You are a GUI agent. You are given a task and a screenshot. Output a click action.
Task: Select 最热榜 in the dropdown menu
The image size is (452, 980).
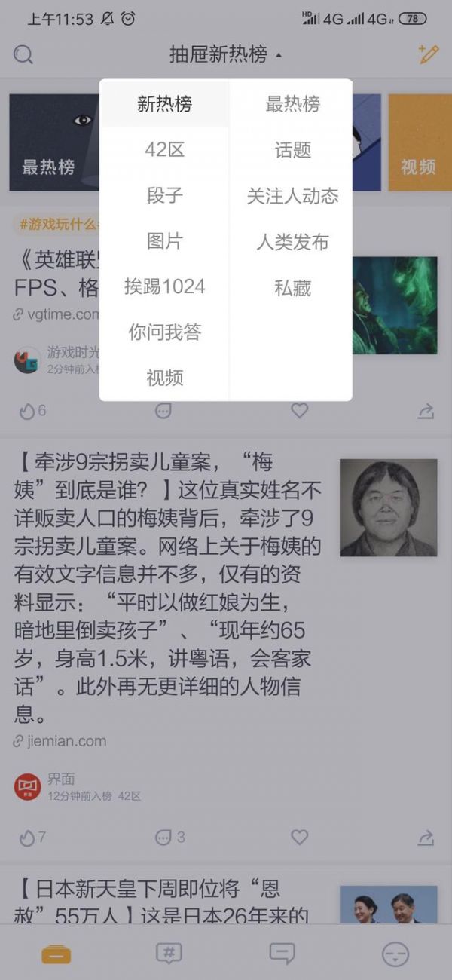pos(292,104)
